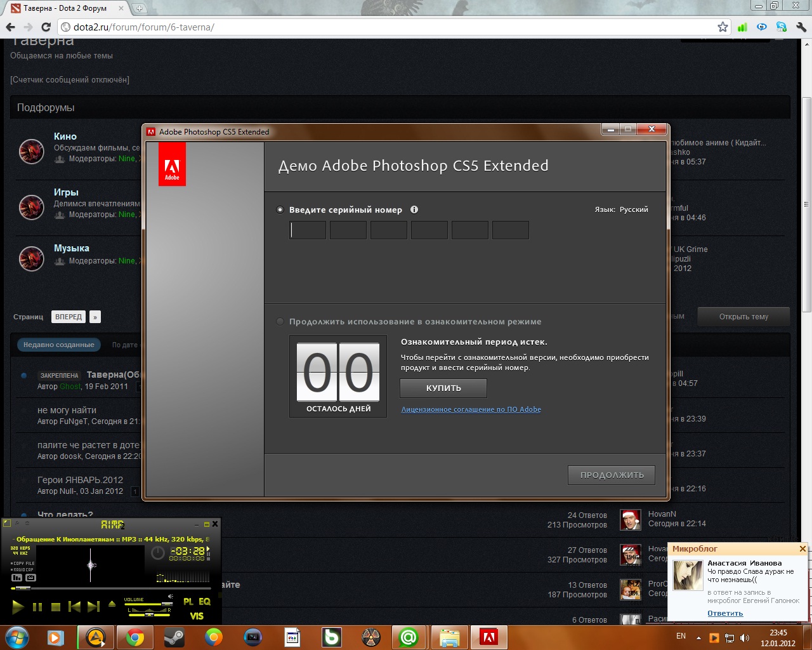Bookmark this page with the star icon
The width and height of the screenshot is (812, 650).
pyautogui.click(x=723, y=27)
